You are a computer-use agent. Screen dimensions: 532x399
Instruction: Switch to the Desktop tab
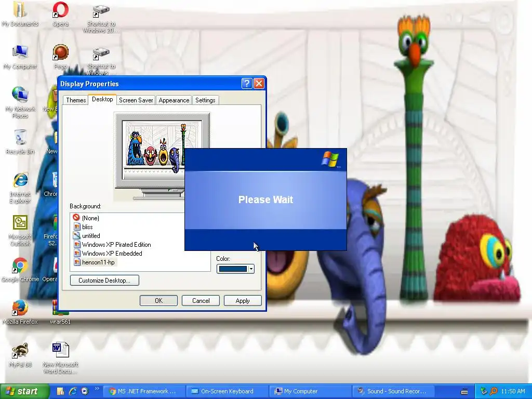tap(102, 99)
